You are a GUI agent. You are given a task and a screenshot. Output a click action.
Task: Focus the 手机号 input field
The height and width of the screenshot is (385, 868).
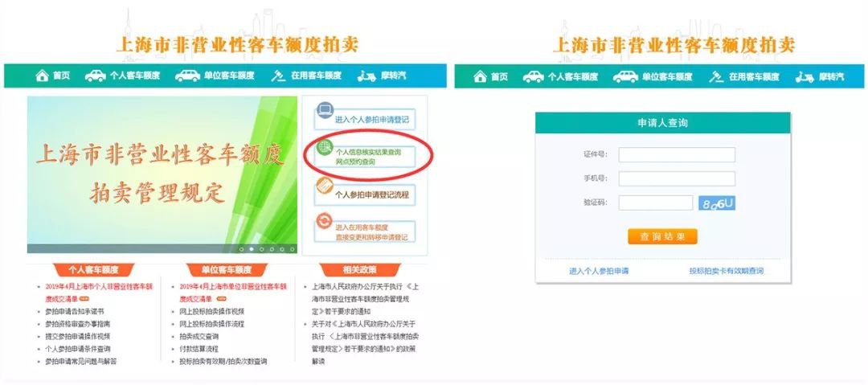677,179
